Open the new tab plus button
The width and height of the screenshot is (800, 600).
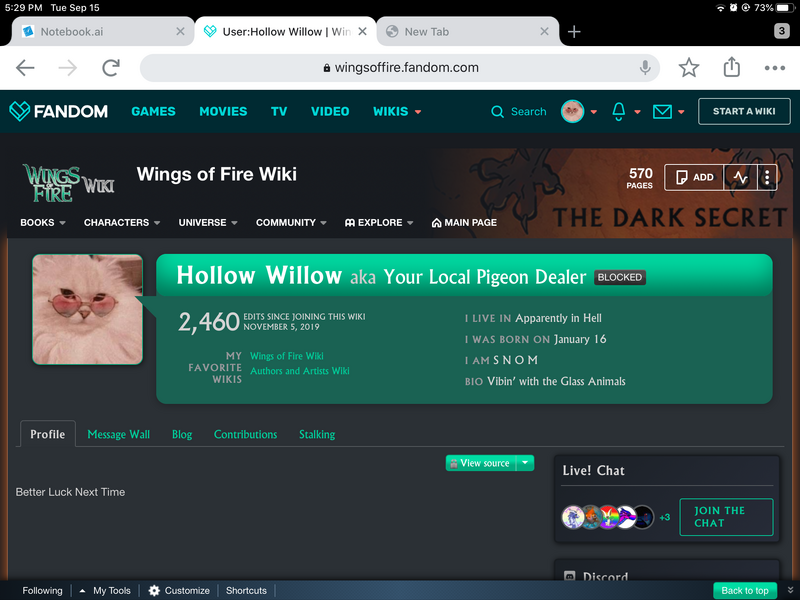pos(574,32)
